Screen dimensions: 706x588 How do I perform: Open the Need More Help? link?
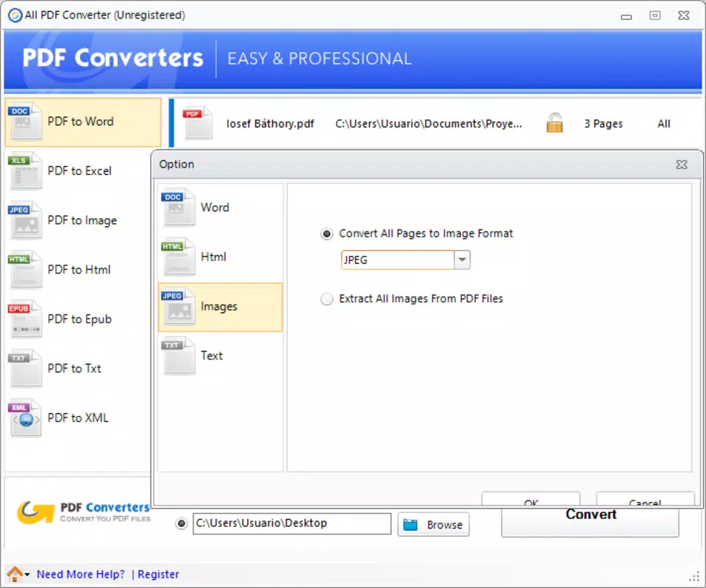point(81,575)
